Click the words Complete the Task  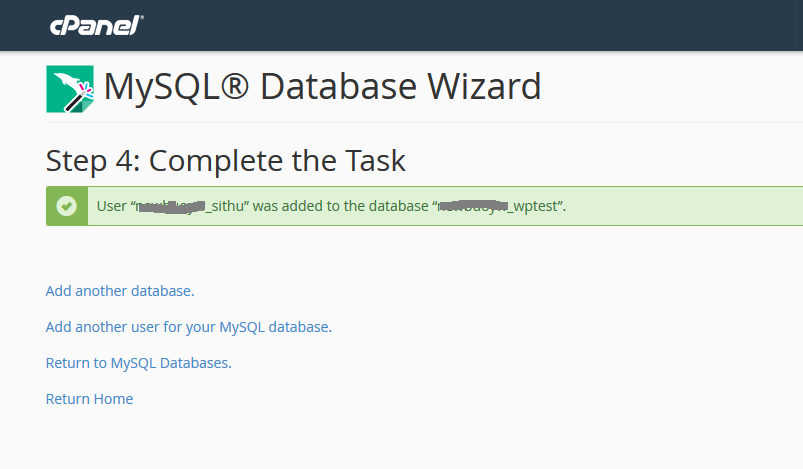277,160
